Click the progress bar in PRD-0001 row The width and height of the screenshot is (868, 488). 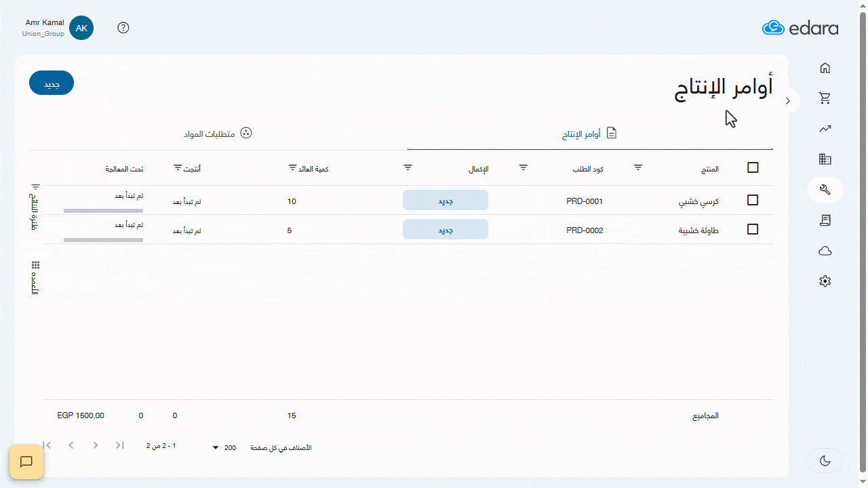point(103,211)
